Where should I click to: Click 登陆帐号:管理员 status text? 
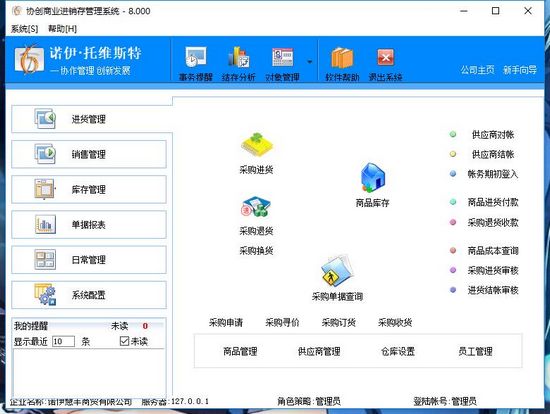coord(445,401)
